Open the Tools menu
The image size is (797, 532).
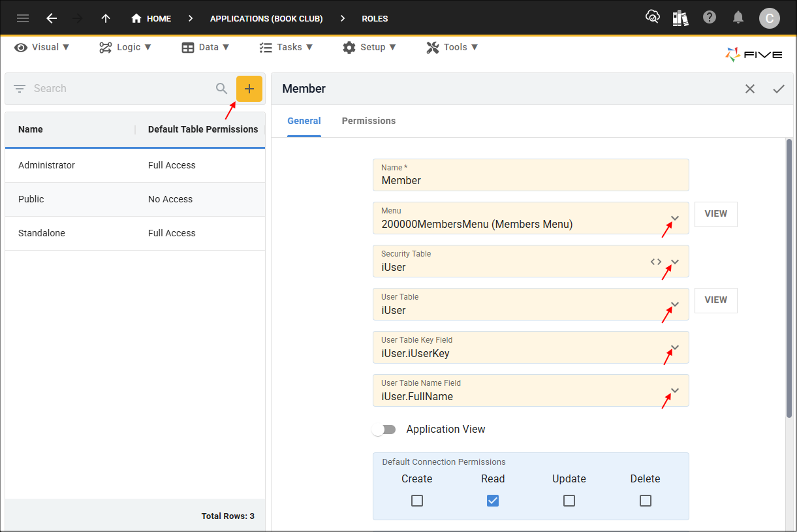click(452, 47)
